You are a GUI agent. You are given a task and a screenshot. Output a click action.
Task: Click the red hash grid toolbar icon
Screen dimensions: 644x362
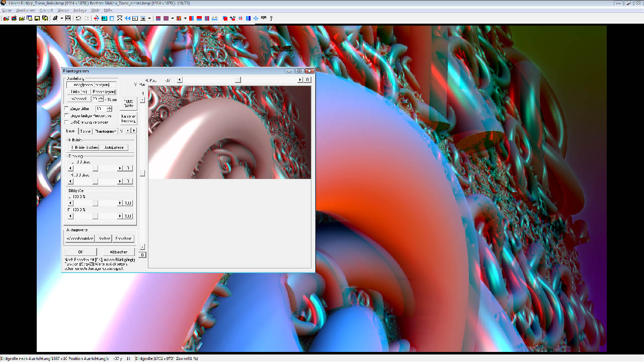pyautogui.click(x=240, y=18)
